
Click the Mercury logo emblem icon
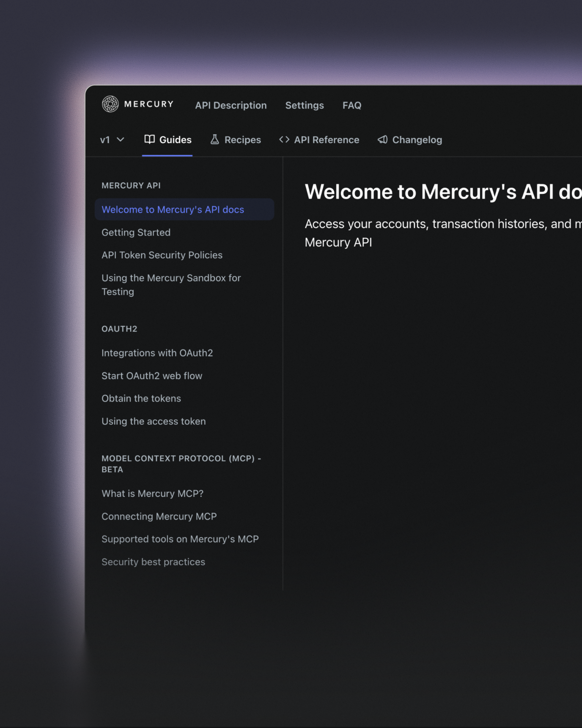pos(110,104)
